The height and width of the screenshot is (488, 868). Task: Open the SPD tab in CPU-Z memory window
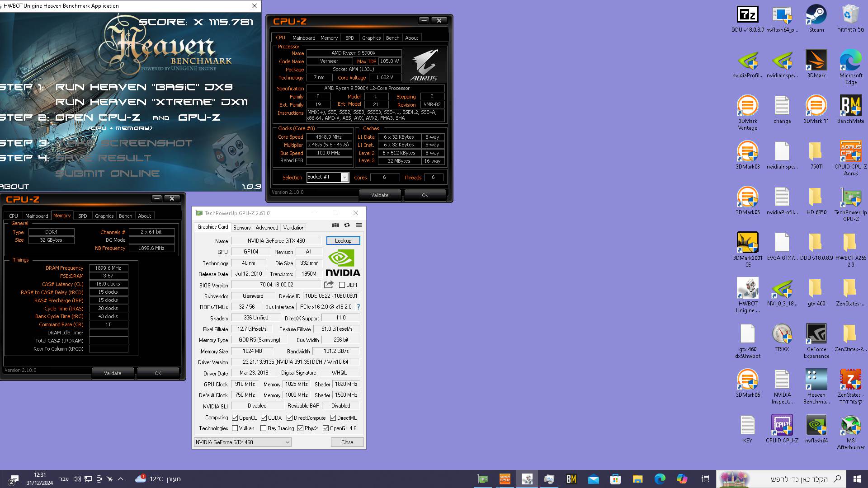(82, 216)
